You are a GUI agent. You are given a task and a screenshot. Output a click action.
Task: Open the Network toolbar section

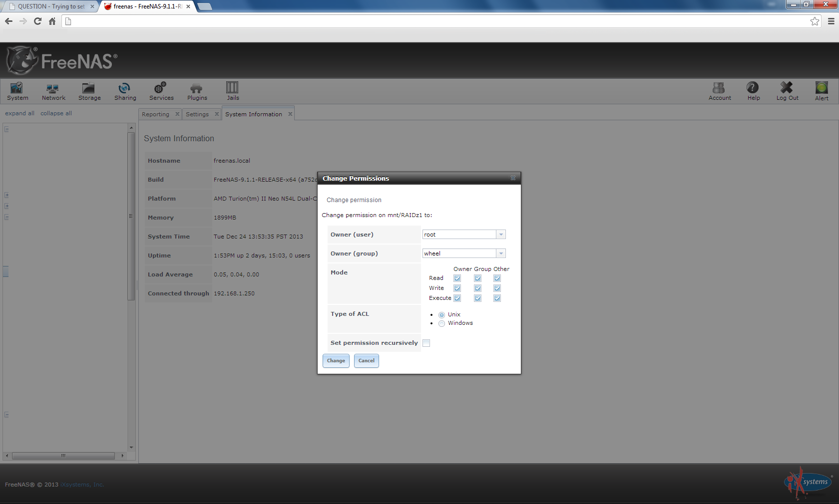(53, 91)
